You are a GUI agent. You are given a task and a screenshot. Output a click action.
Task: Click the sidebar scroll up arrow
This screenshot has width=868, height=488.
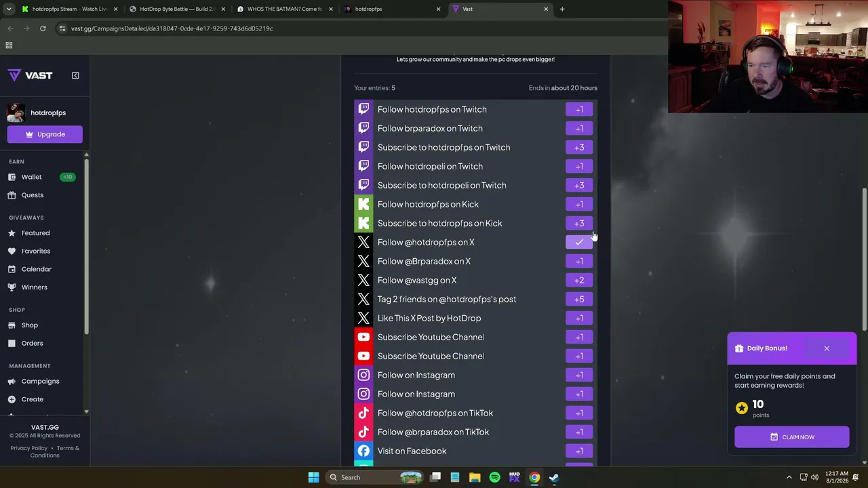86,156
